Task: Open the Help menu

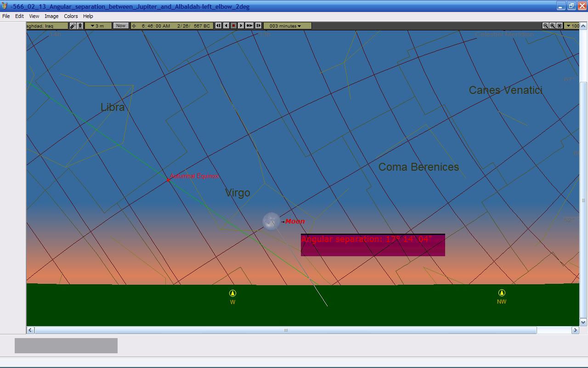Action: (88, 16)
